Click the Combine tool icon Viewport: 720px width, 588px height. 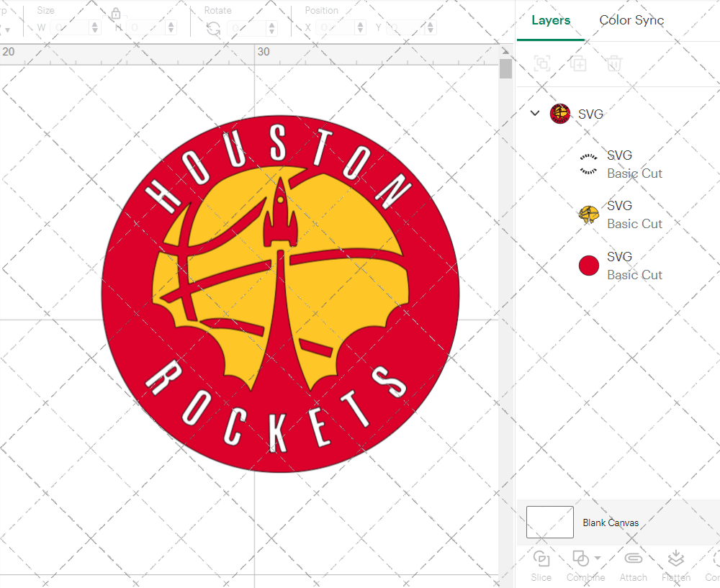(581, 558)
